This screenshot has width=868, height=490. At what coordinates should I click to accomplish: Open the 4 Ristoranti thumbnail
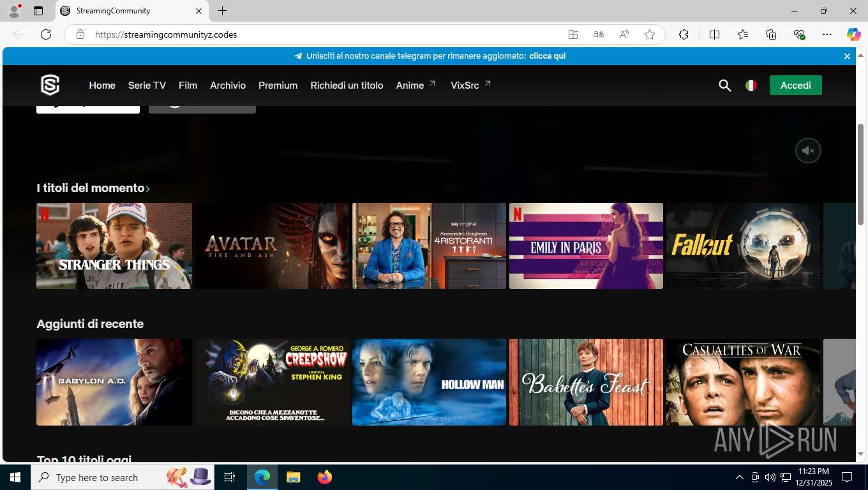point(429,246)
